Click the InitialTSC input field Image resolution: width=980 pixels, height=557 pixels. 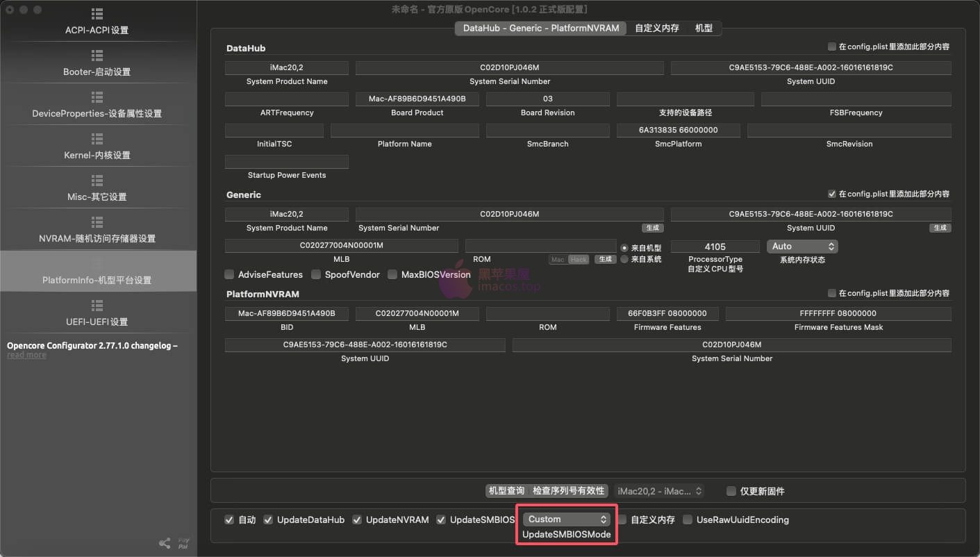274,131
